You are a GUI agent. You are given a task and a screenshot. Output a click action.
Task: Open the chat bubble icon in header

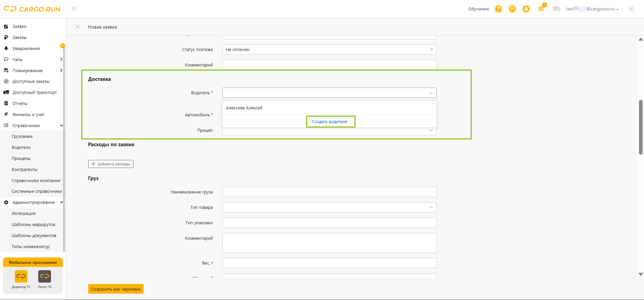(x=512, y=9)
